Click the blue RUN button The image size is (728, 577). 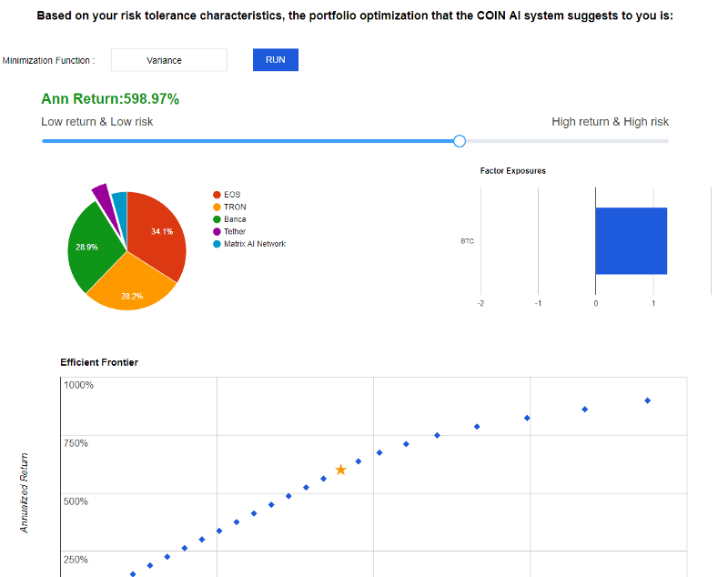(x=275, y=59)
